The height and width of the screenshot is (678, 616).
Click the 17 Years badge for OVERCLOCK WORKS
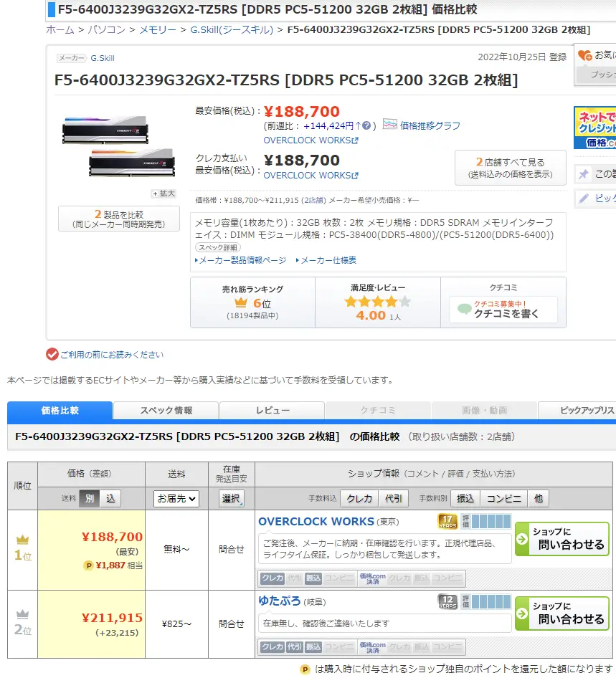tap(447, 521)
